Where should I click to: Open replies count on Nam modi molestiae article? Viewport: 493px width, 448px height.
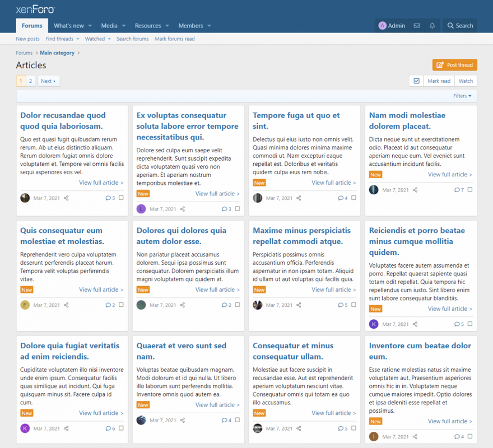pos(459,190)
